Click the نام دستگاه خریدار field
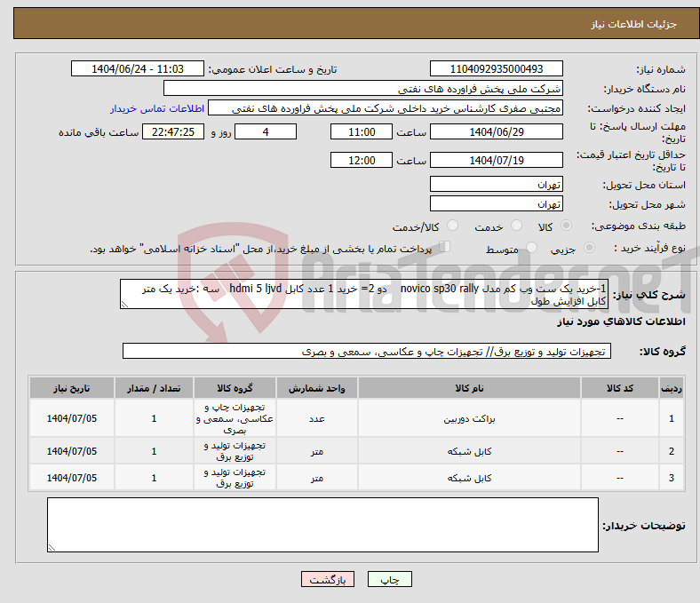Image resolution: width=700 pixels, height=603 pixels. tap(363, 89)
